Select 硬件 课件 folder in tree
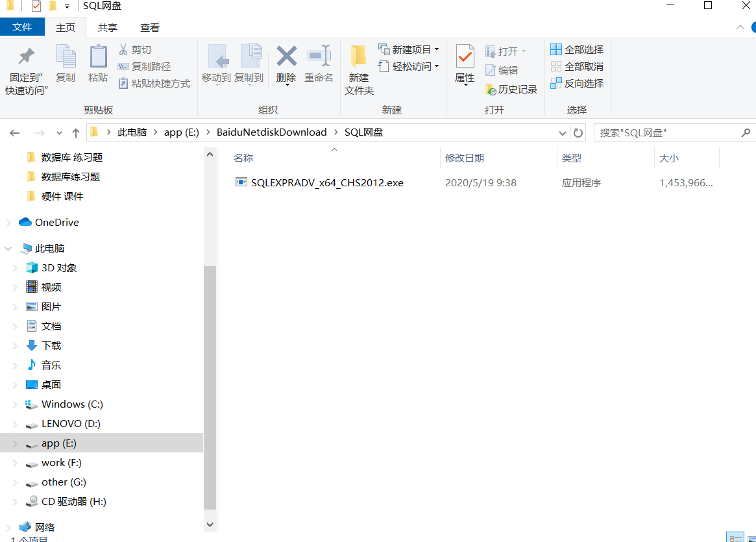 click(62, 196)
